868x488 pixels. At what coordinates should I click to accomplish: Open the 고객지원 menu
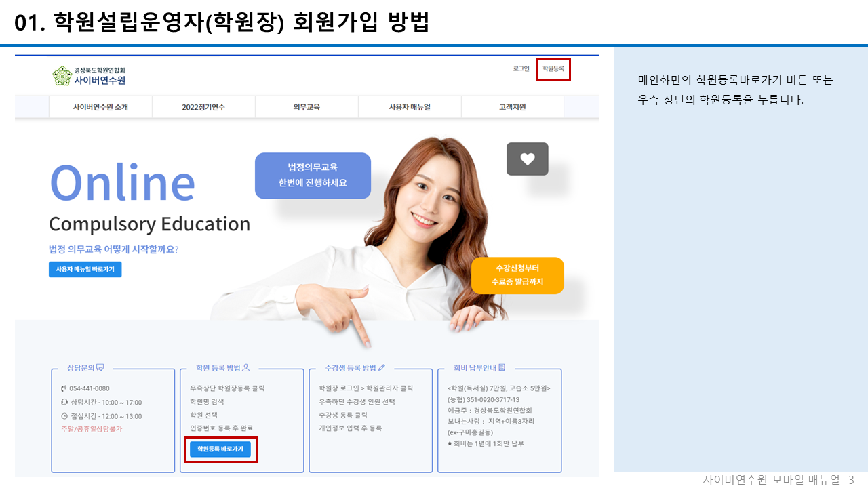pyautogui.click(x=513, y=107)
